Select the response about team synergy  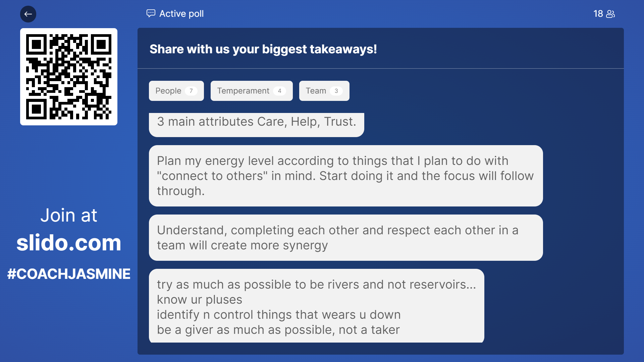tap(346, 238)
